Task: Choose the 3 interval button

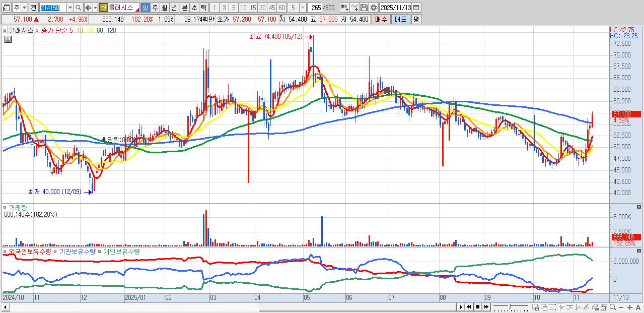Action: (x=224, y=8)
